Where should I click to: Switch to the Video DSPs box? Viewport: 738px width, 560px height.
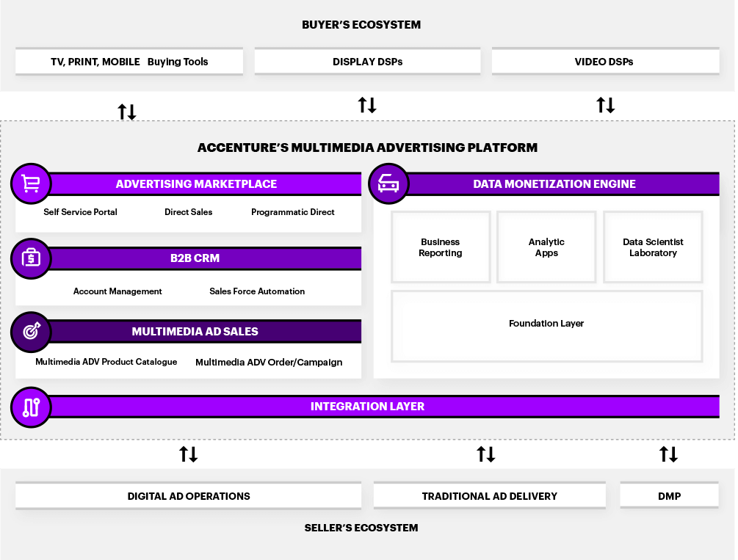click(604, 62)
